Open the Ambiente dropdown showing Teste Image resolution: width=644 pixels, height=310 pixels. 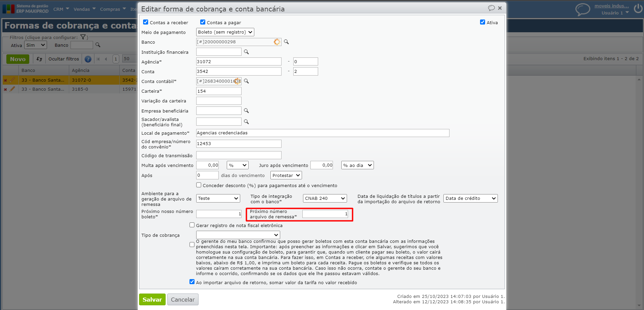(x=218, y=198)
